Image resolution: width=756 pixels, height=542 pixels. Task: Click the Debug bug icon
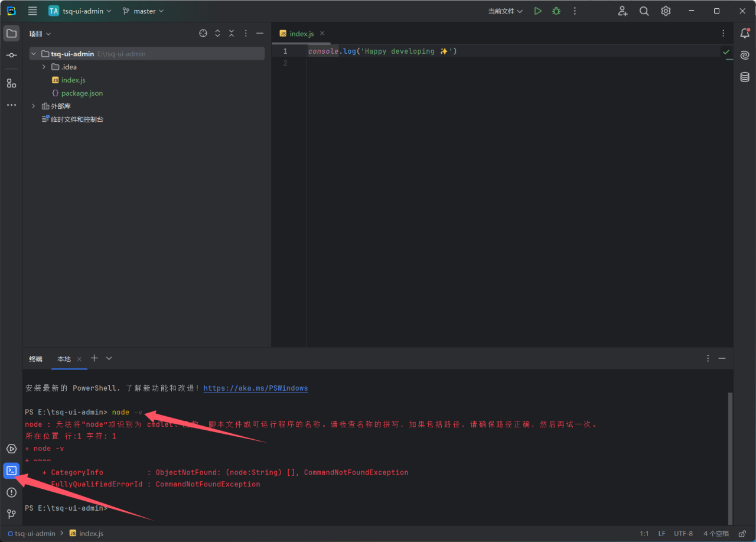[556, 11]
